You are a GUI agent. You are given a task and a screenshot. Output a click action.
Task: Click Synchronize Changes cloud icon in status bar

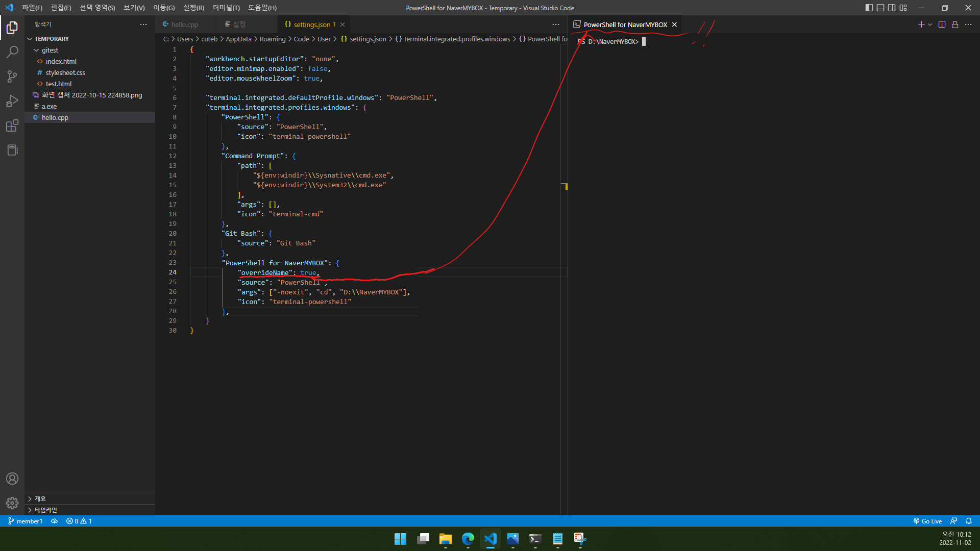point(54,521)
